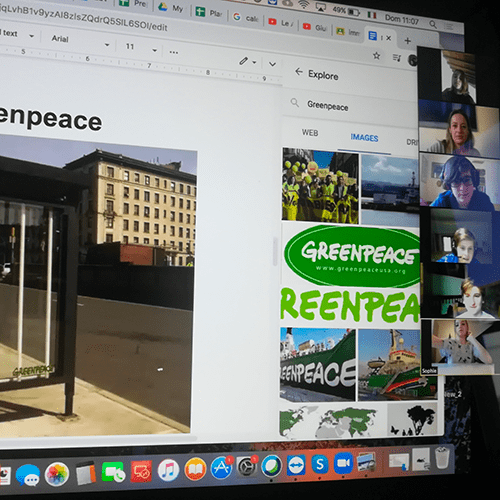Switch to the partly visible DRIVE tab in Explore
The height and width of the screenshot is (500, 500).
412,142
